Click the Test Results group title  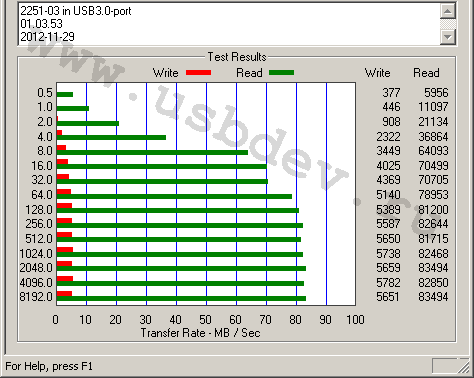click(237, 57)
